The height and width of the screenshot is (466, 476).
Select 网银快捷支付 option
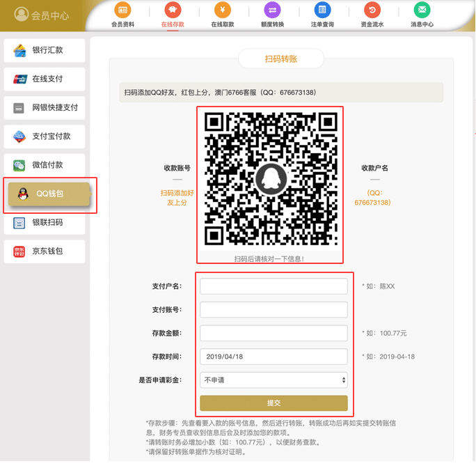45,108
